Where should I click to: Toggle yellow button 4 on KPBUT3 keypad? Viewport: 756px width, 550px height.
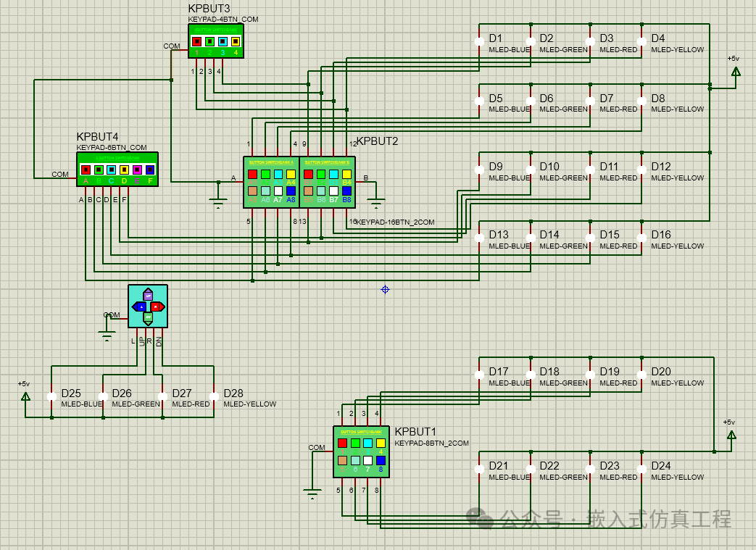(236, 41)
